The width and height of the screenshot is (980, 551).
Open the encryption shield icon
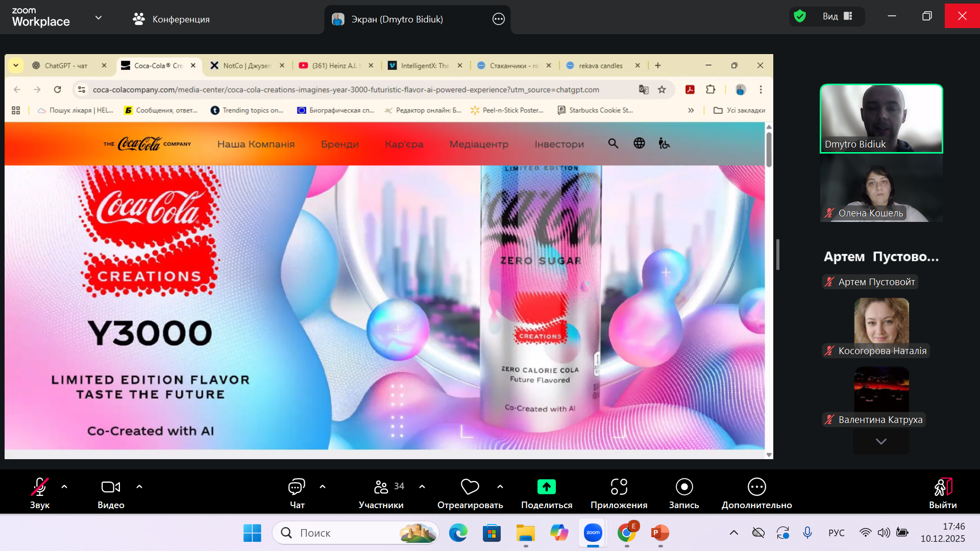800,16
